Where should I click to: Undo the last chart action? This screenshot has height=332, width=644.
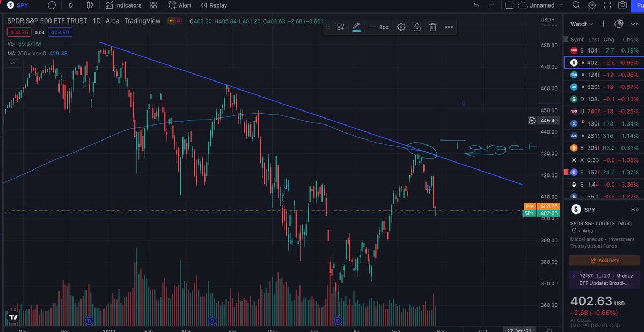click(x=476, y=5)
